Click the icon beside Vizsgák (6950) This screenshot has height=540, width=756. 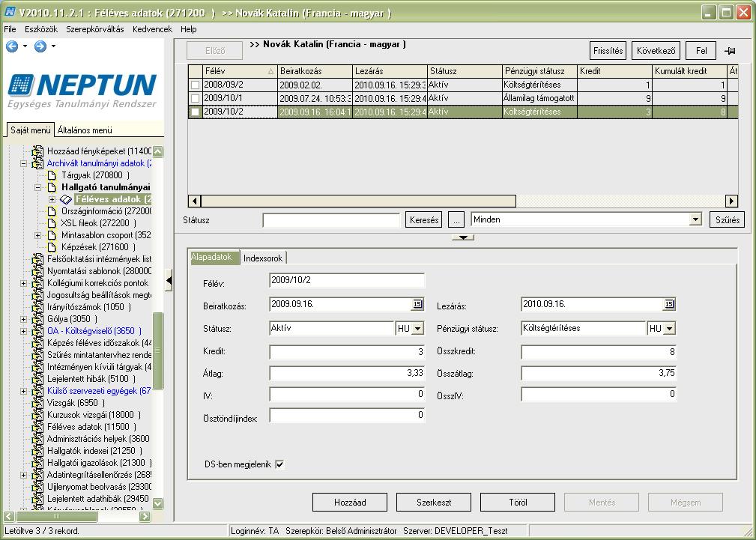(x=37, y=403)
